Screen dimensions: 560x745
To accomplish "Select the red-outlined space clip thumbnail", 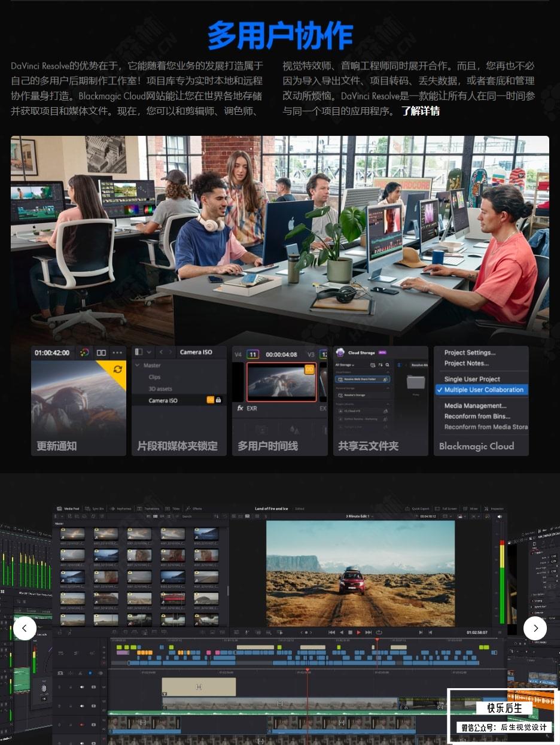I will pos(281,381).
